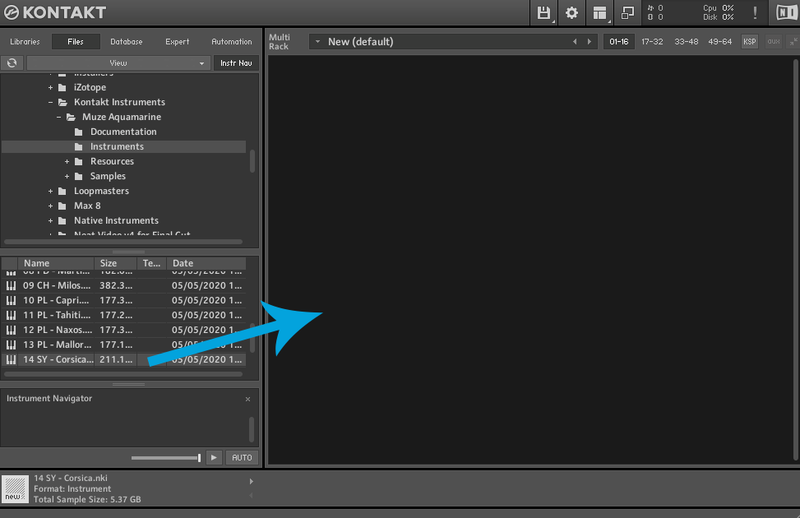This screenshot has height=518, width=800.
Task: Switch to the Files tab
Action: [x=76, y=42]
